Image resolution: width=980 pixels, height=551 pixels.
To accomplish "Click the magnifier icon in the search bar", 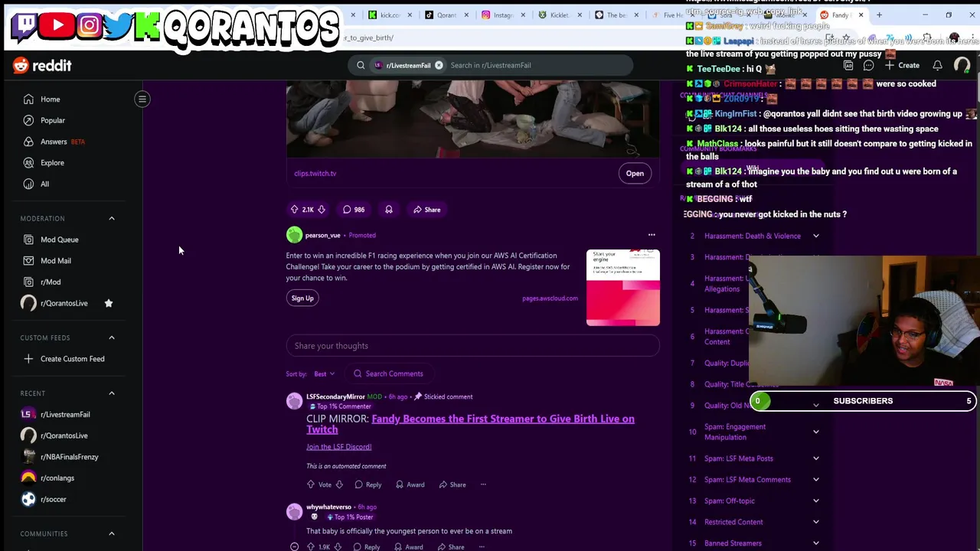I will pyautogui.click(x=361, y=65).
